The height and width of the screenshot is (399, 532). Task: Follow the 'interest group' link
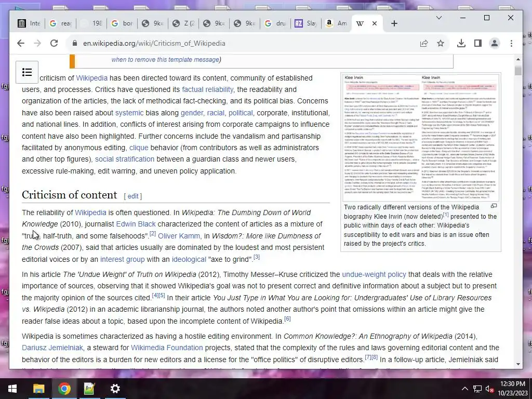pyautogui.click(x=123, y=260)
